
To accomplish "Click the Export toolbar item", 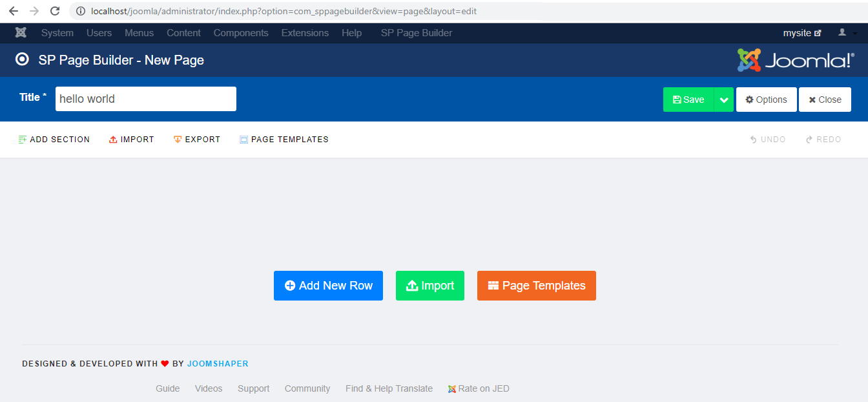I will (197, 140).
